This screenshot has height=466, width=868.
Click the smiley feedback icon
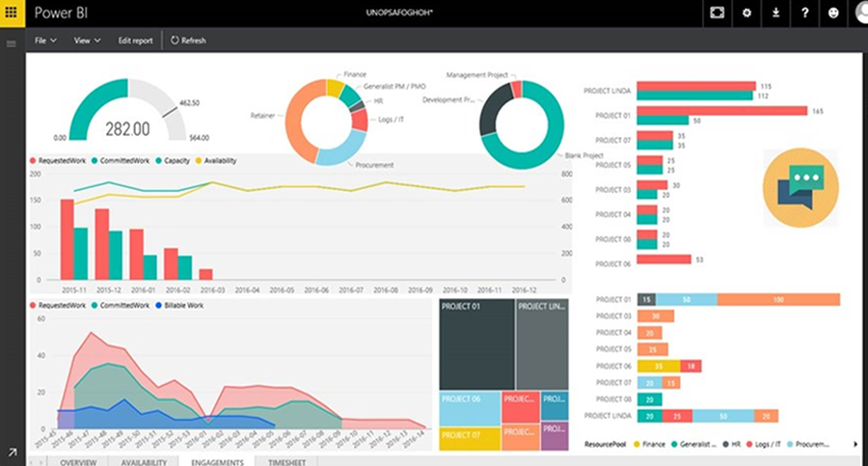click(833, 13)
